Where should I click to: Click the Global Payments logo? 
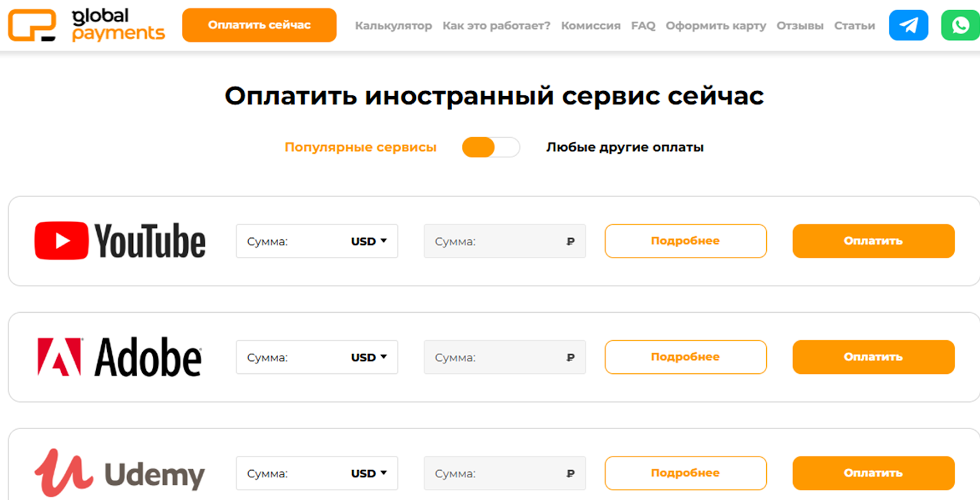click(86, 25)
